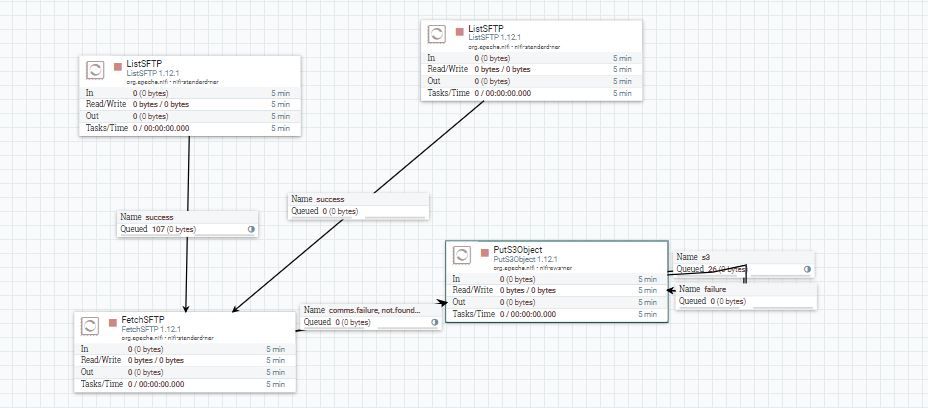
Task: Select the left ListSFTP processor title
Action: pyautogui.click(x=144, y=63)
